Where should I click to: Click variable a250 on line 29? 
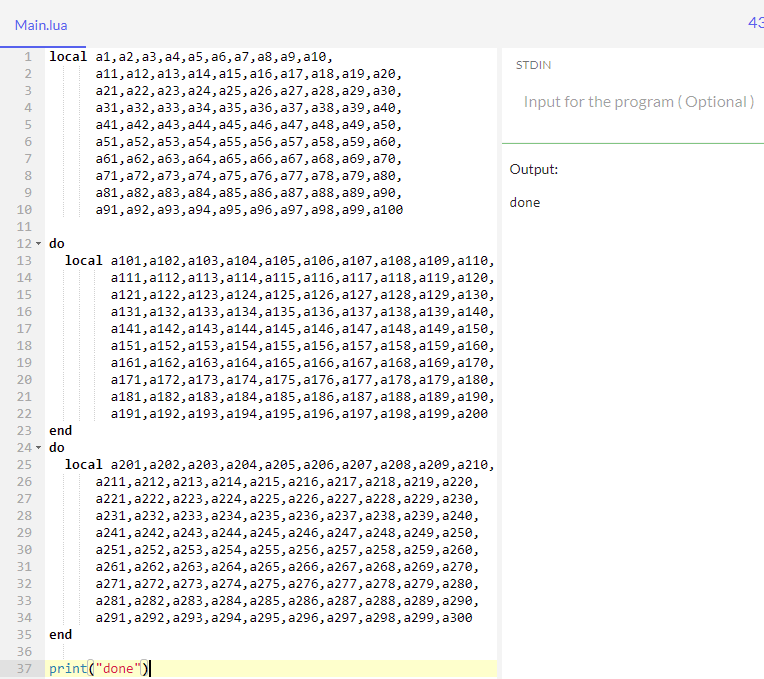click(x=457, y=533)
